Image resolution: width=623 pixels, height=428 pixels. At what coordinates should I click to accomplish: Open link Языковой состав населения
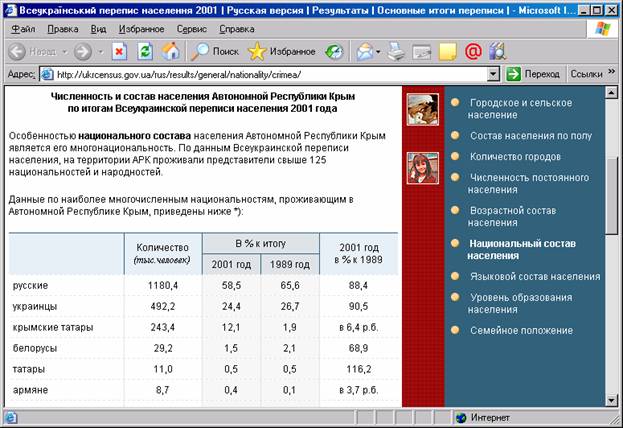534,276
